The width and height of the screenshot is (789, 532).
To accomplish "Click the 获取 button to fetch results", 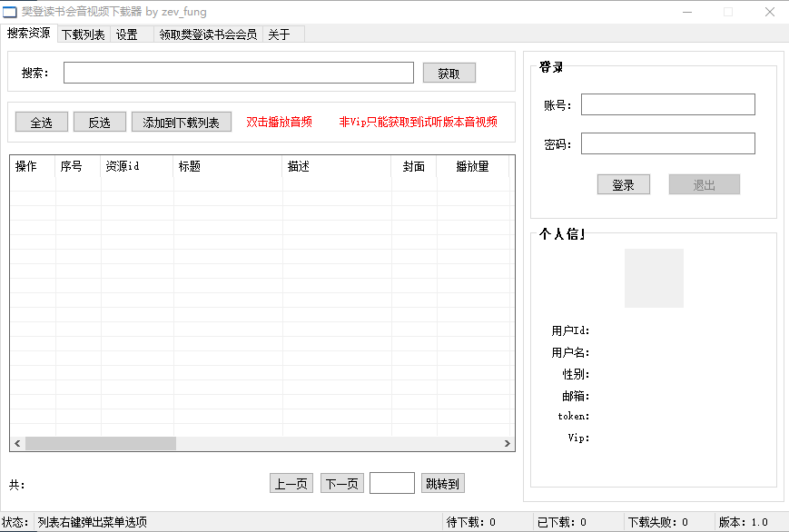I will tap(449, 73).
